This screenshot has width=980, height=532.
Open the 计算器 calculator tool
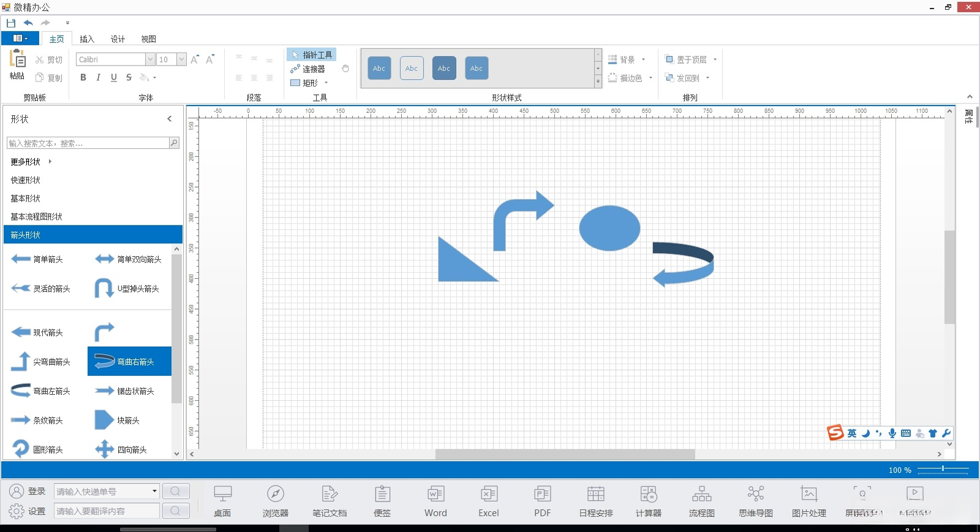pos(649,501)
